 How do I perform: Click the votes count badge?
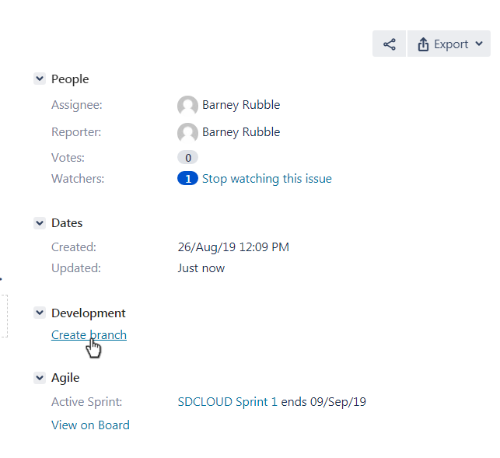point(188,158)
